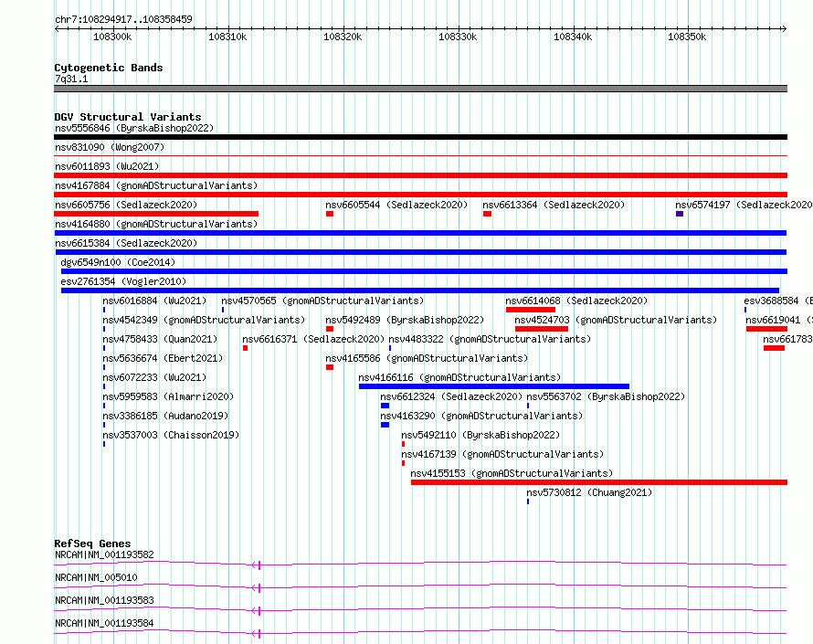Click nsv4155153 (gnomADStructuralVariants) label

coord(512,473)
